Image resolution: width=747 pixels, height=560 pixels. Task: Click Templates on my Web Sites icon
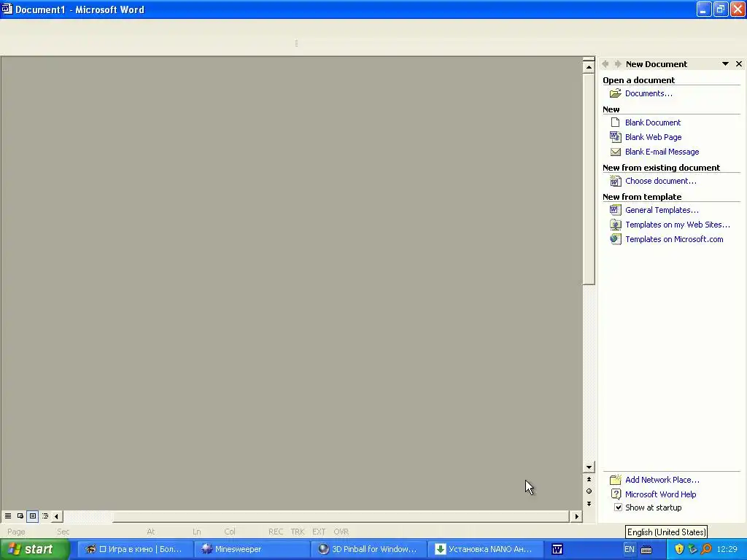click(616, 225)
